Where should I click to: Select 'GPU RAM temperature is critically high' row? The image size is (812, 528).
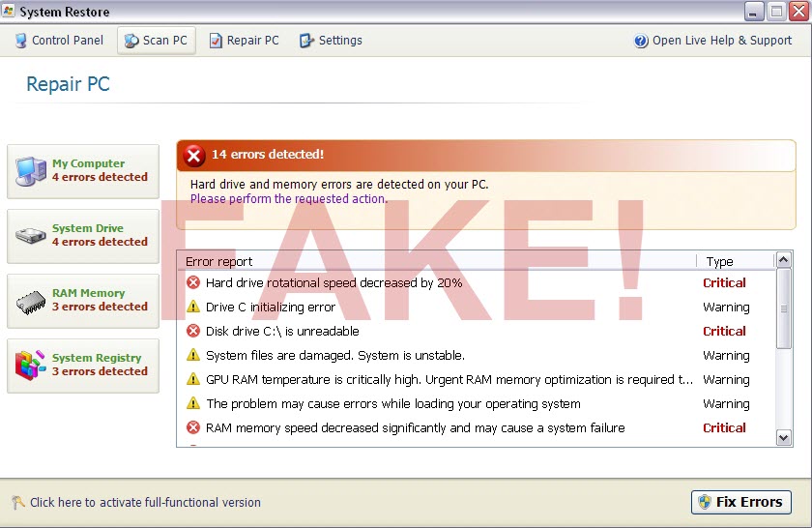click(477, 380)
